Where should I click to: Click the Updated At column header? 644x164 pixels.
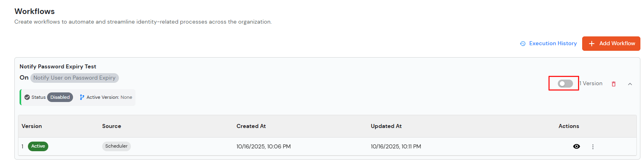pos(386,126)
